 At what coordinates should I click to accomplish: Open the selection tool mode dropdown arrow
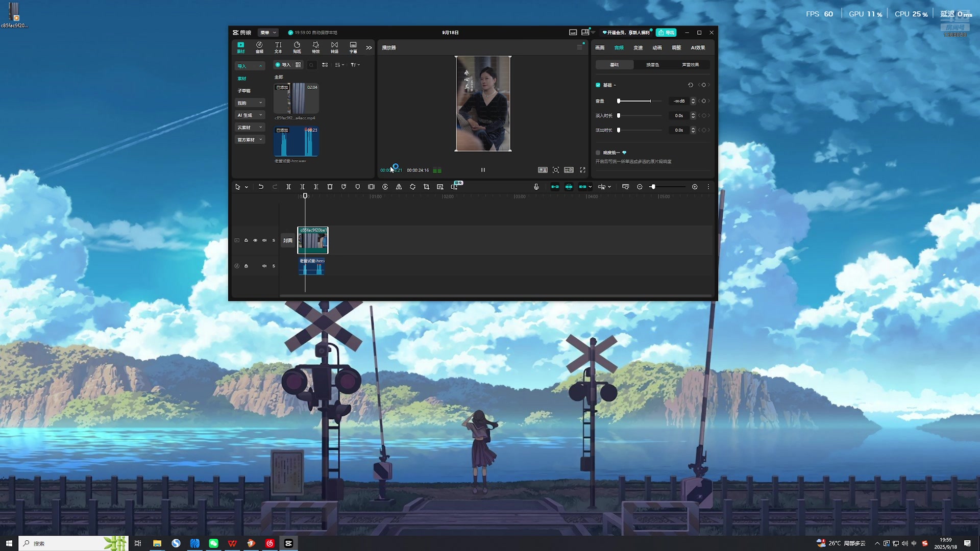click(247, 187)
